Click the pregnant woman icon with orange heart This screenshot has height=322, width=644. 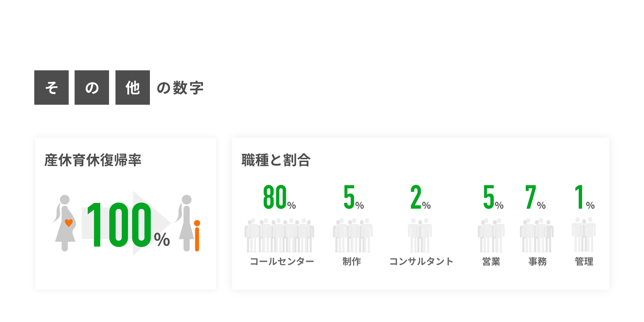64,223
